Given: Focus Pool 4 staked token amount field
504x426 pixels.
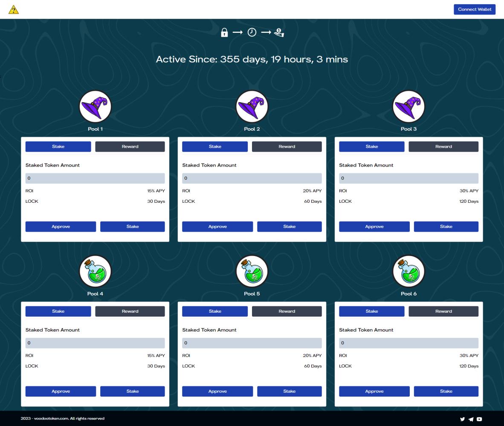Looking at the screenshot, I should (95, 343).
